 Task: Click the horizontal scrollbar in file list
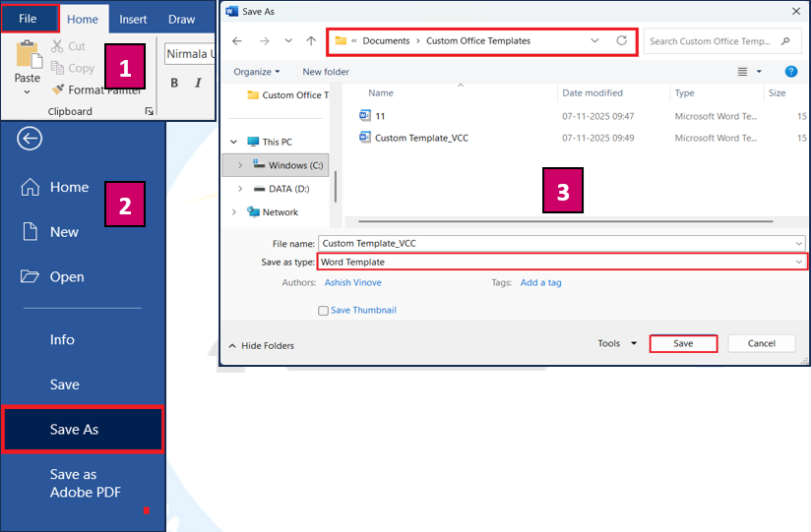565,221
